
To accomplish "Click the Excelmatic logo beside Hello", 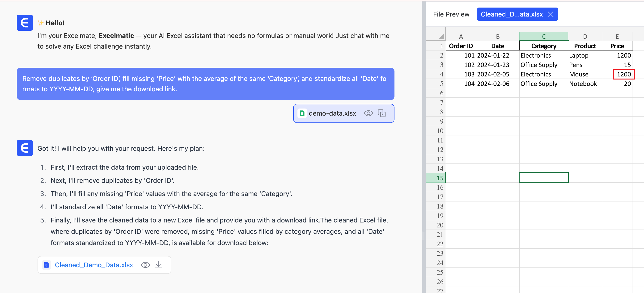I will click(x=25, y=23).
